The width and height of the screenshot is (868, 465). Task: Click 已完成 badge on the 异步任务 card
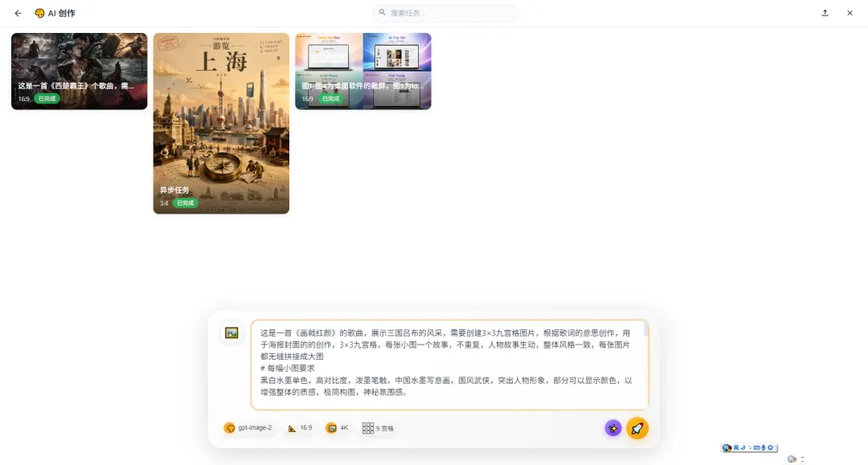(x=185, y=203)
